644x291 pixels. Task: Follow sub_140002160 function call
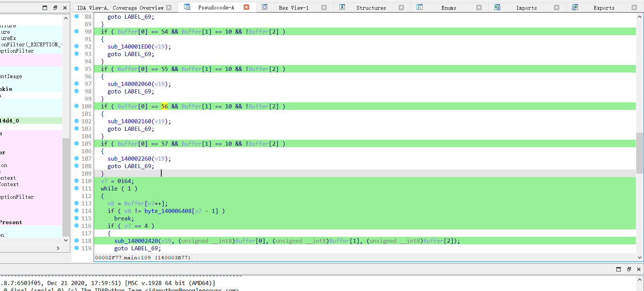[130, 121]
